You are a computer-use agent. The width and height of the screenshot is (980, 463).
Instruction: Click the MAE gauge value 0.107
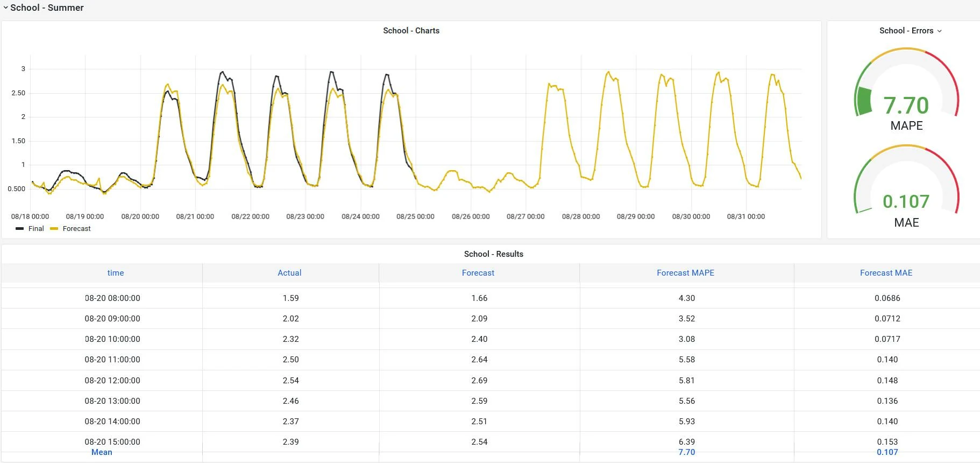(906, 201)
